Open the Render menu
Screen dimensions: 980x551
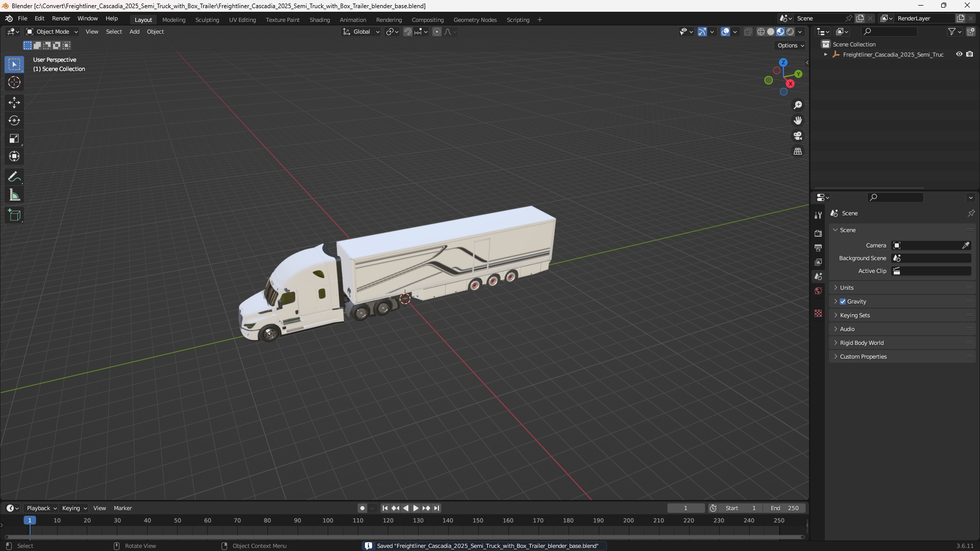[61, 18]
